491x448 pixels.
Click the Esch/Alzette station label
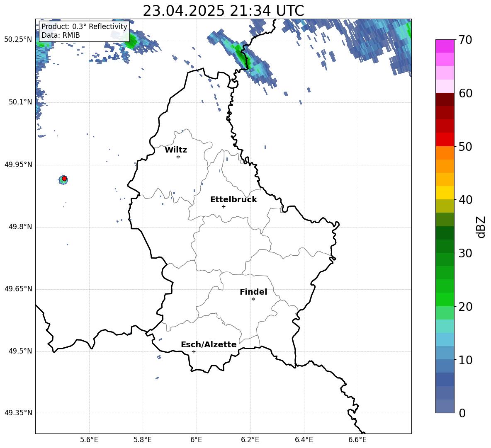pos(209,344)
